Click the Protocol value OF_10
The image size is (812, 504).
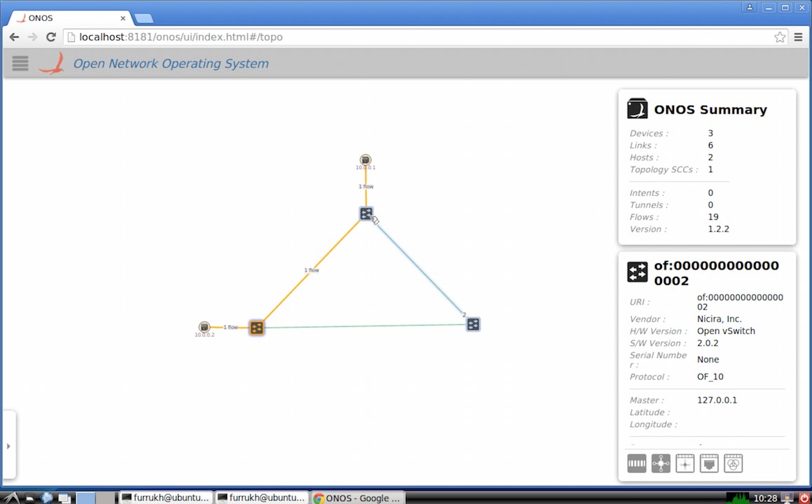click(x=710, y=377)
